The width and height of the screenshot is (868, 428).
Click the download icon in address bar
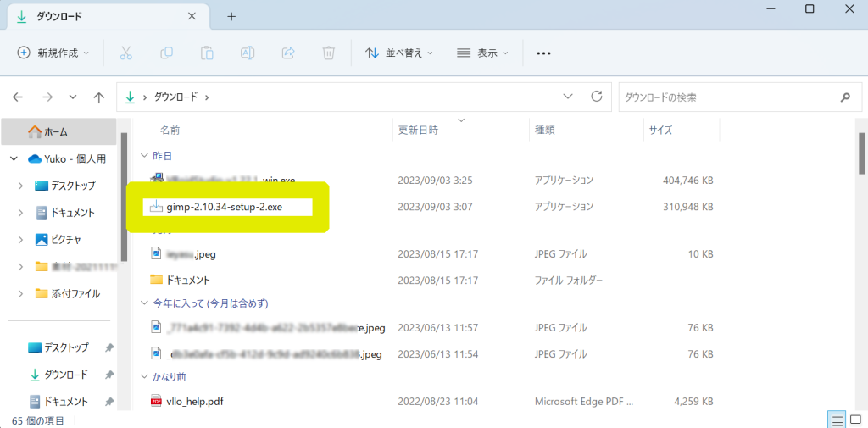coord(130,97)
